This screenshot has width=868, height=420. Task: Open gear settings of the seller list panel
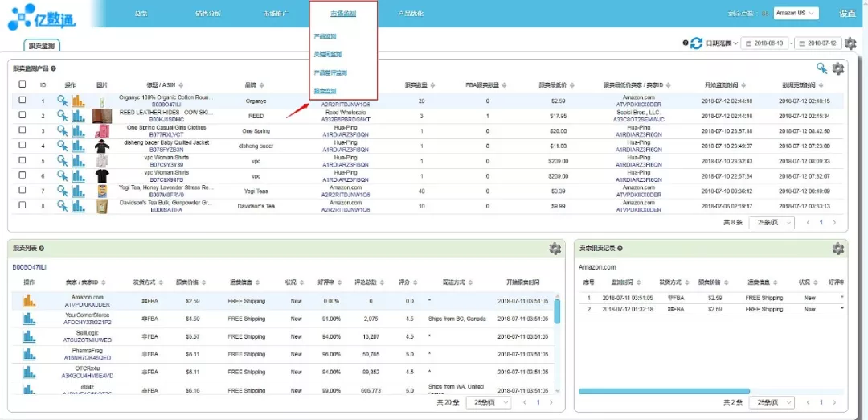(555, 249)
